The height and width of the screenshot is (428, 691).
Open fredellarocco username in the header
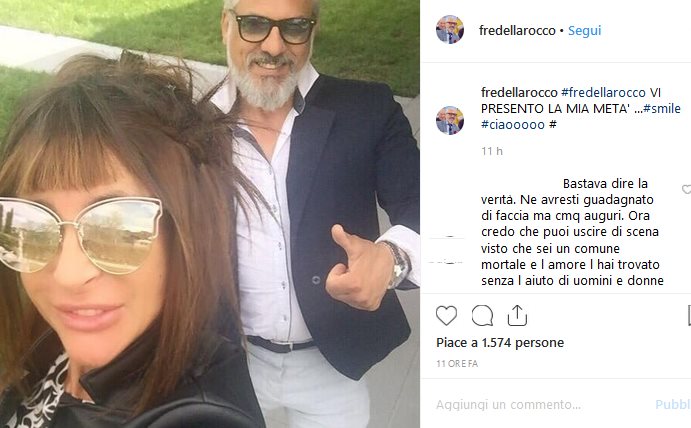click(517, 30)
